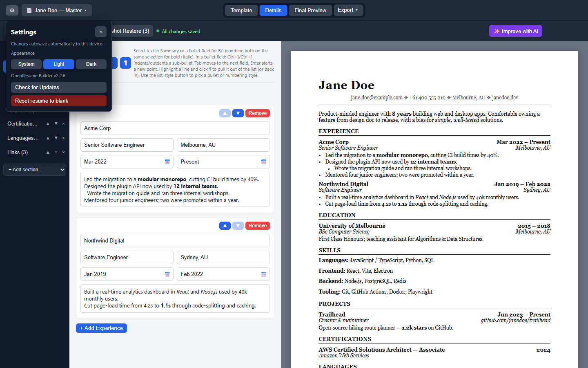Open the Jane Doe — Master resume dropdown
The width and height of the screenshot is (588, 368).
click(57, 10)
